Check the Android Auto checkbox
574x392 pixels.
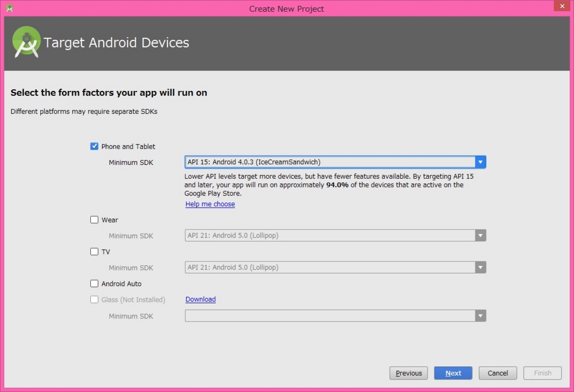coord(94,283)
